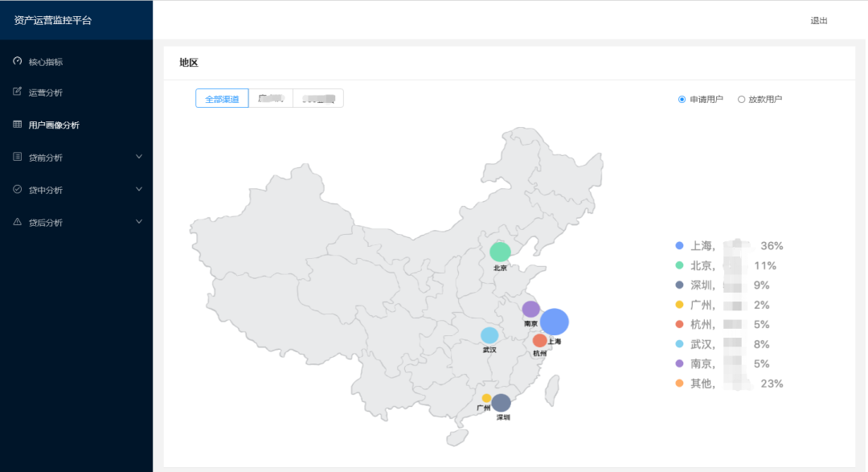Click the 深圳 city label on map
This screenshot has width=868, height=472.
click(x=503, y=417)
